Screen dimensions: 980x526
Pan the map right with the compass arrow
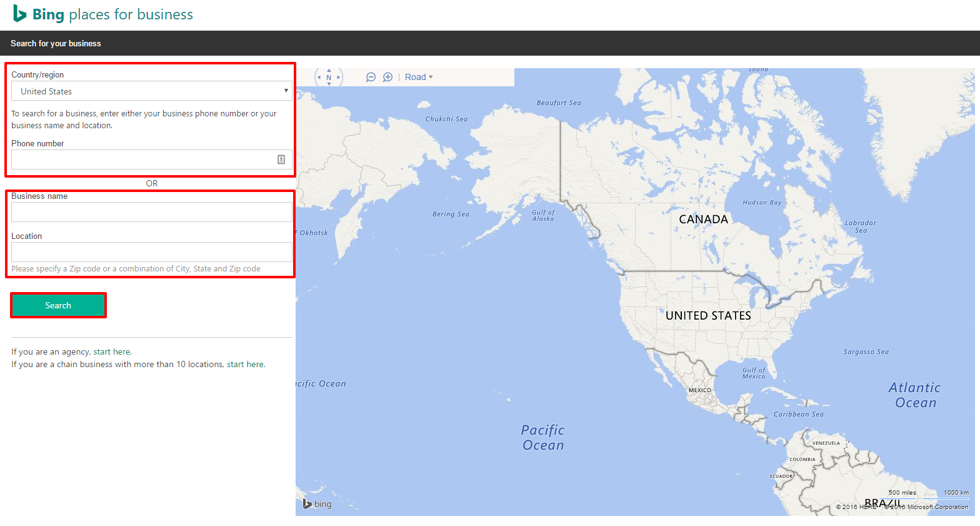tap(339, 78)
